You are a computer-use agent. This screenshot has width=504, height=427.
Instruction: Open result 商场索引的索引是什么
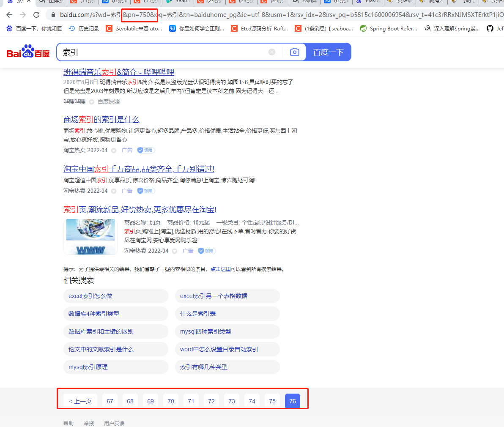pyautogui.click(x=101, y=120)
